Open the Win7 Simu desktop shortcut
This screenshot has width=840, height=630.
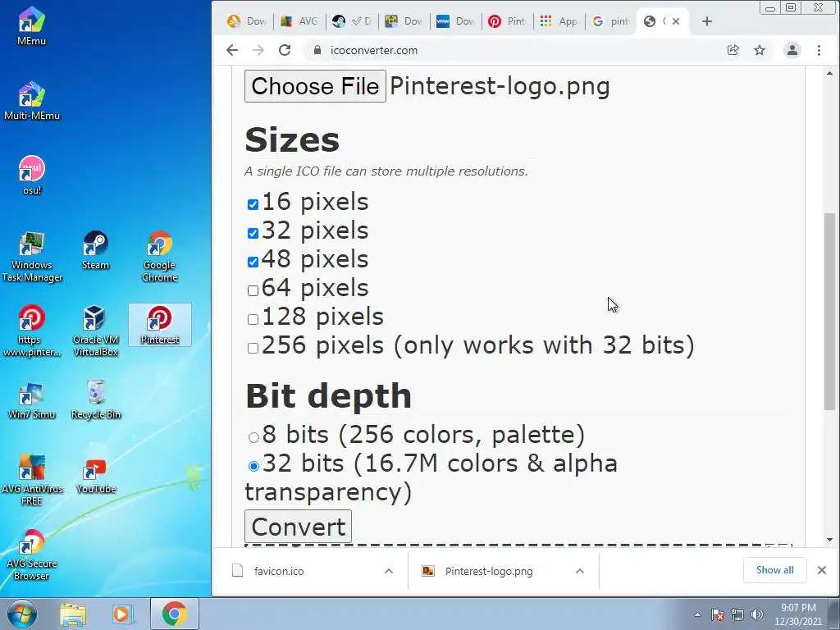click(x=32, y=399)
